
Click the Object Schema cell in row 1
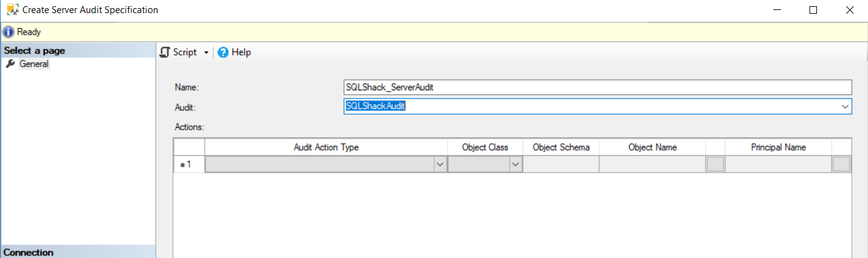tap(561, 165)
